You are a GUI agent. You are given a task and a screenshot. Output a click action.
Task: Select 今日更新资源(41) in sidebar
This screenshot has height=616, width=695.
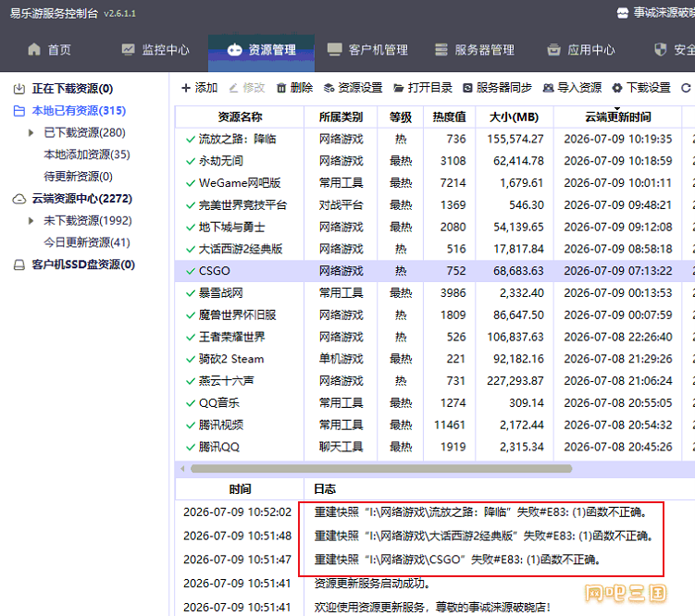(87, 242)
